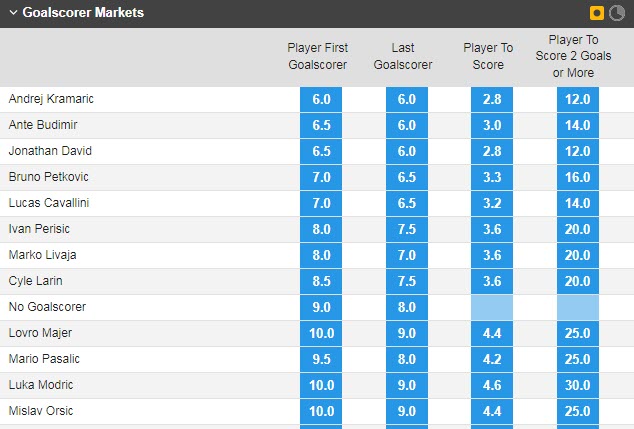Click Lucas Cavallini to score odds 3.2
Screen dimensions: 634x429
click(x=492, y=203)
